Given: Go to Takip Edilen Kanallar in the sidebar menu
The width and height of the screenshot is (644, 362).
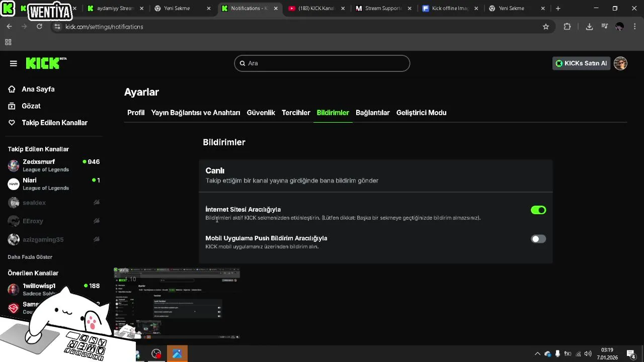Looking at the screenshot, I should 54,123.
